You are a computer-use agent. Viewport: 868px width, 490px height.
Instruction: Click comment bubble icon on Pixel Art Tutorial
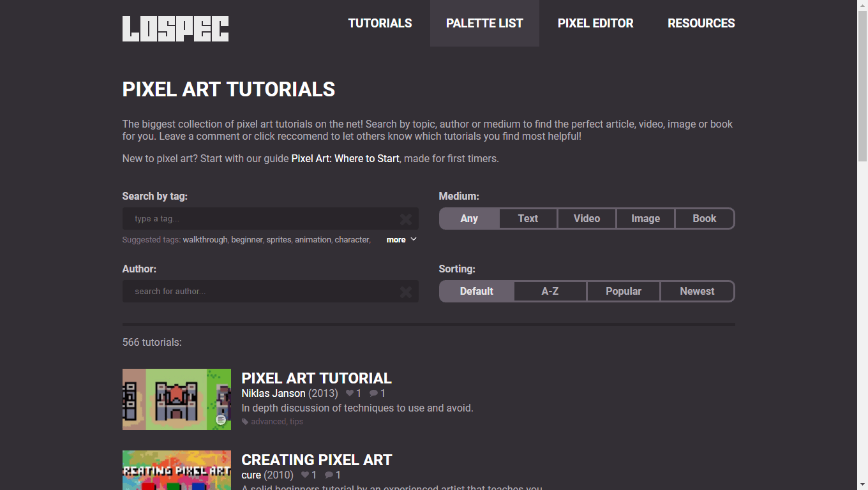pyautogui.click(x=373, y=394)
